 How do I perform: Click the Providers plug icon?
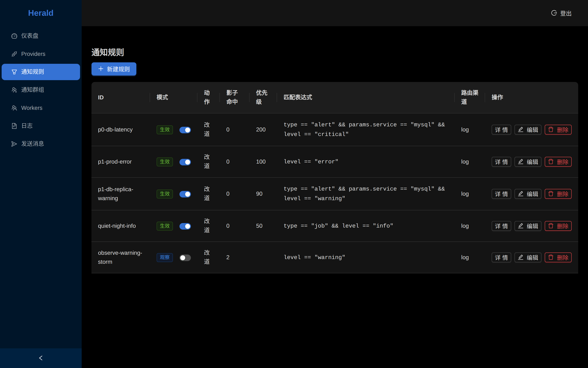(x=14, y=54)
